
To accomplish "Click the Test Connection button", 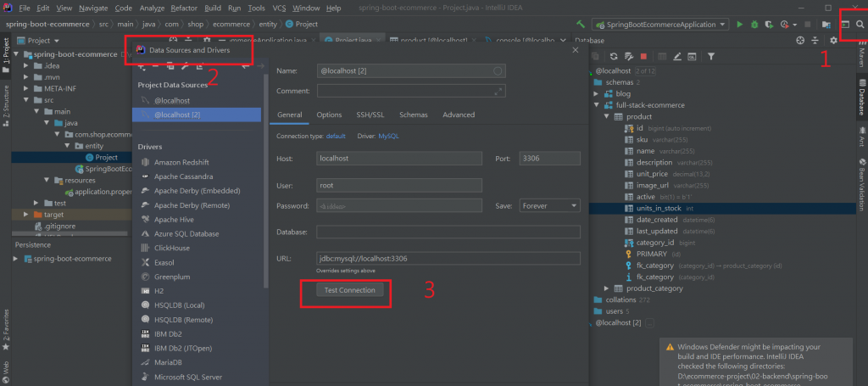I will click(x=350, y=290).
